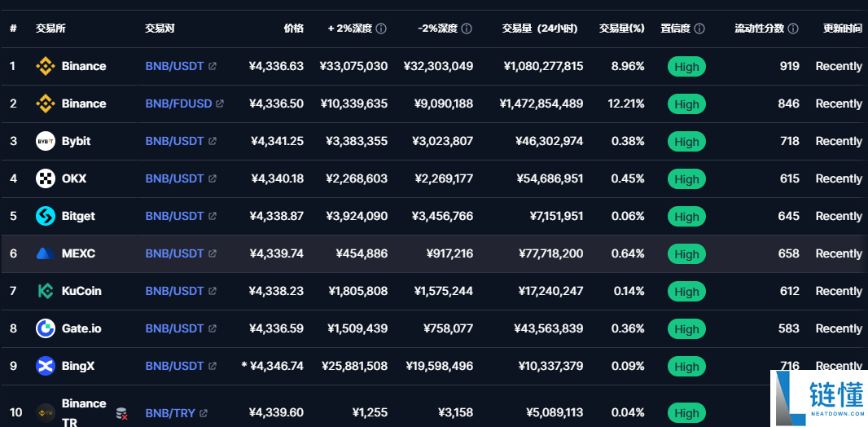Click external link icon in the MEXC row
Screen dimensions: 868x427
point(212,253)
